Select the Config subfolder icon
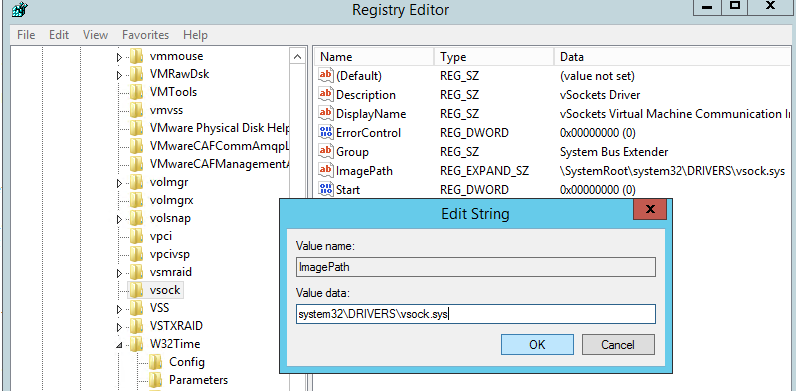Screen dimensions: 796x391 tap(155, 362)
